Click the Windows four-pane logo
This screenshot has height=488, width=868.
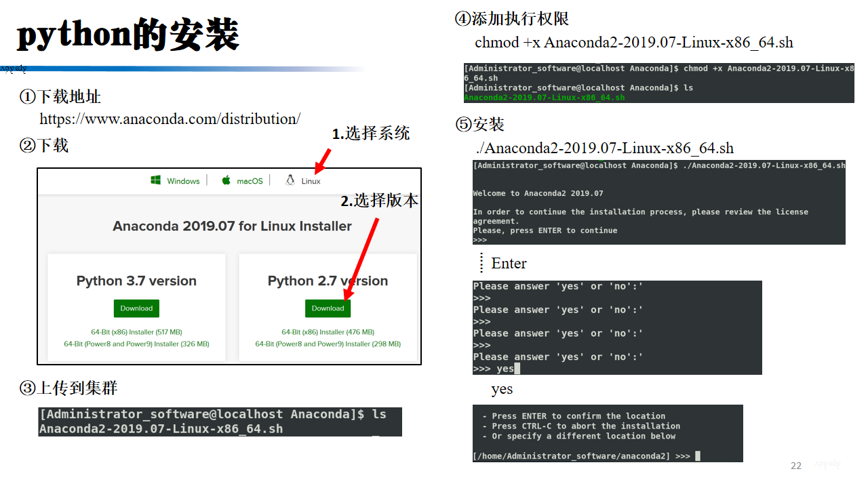(x=155, y=180)
